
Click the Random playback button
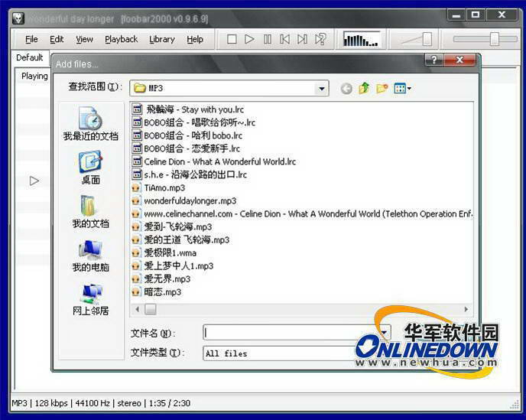click(320, 39)
